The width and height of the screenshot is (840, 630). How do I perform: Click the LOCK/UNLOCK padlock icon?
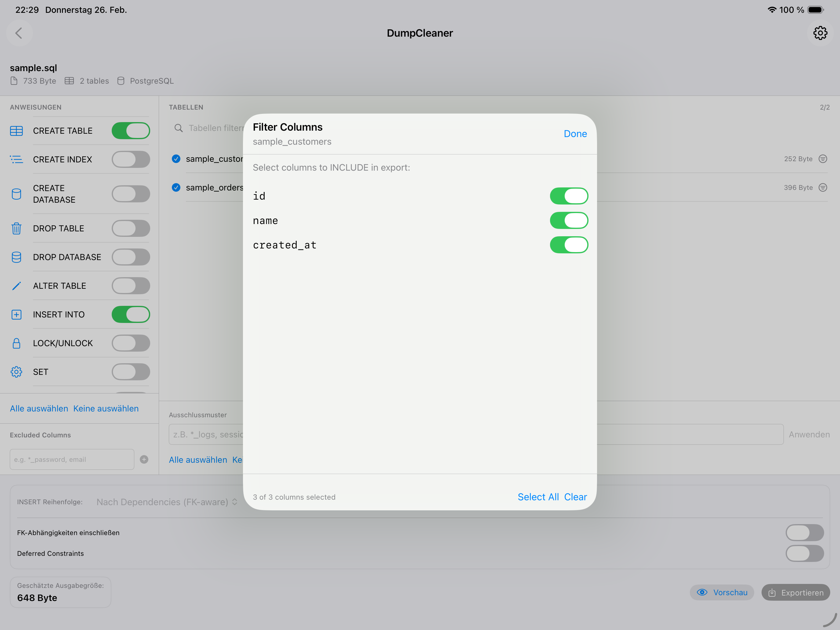16,343
